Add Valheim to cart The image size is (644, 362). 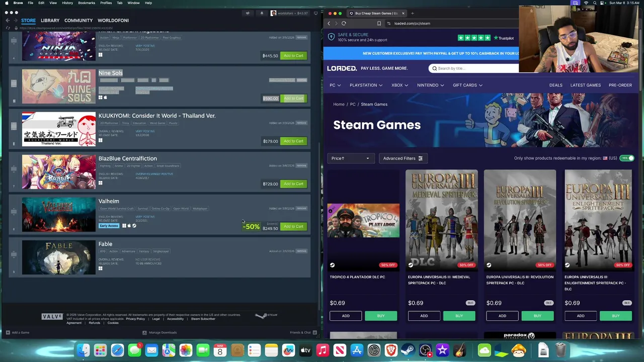tap(293, 226)
